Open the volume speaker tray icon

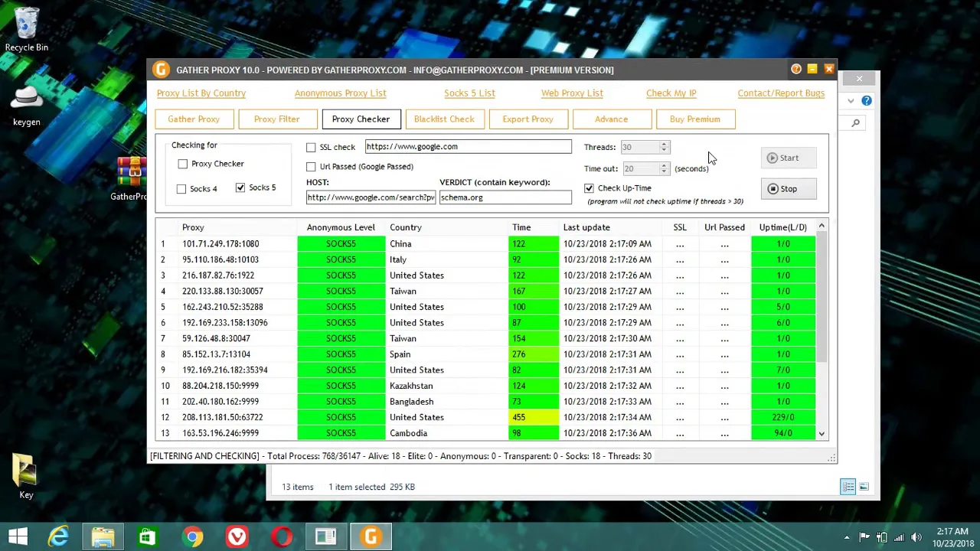point(916,537)
